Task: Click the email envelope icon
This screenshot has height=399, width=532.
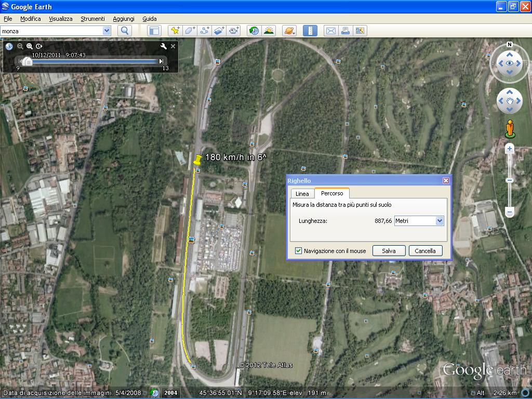Action: 330,31
